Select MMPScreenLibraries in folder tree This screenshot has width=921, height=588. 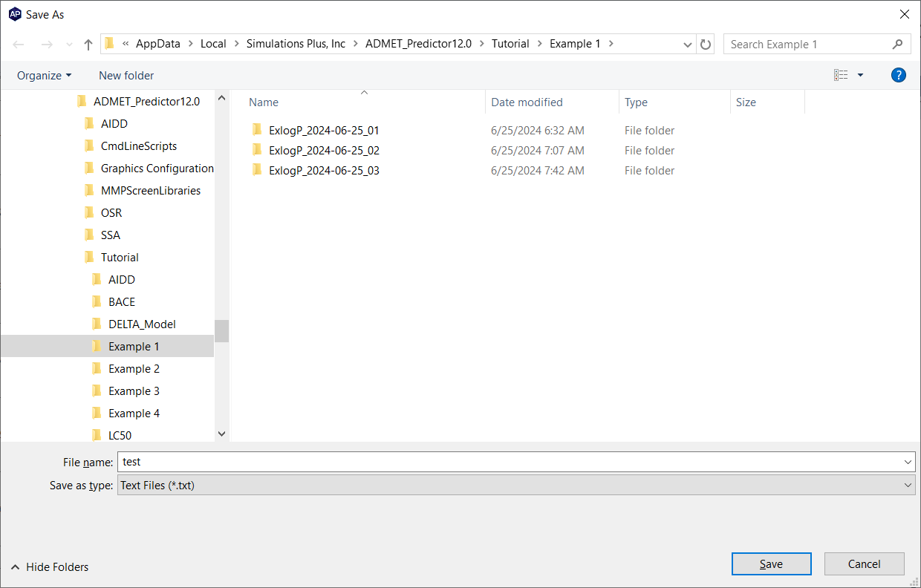click(x=151, y=190)
